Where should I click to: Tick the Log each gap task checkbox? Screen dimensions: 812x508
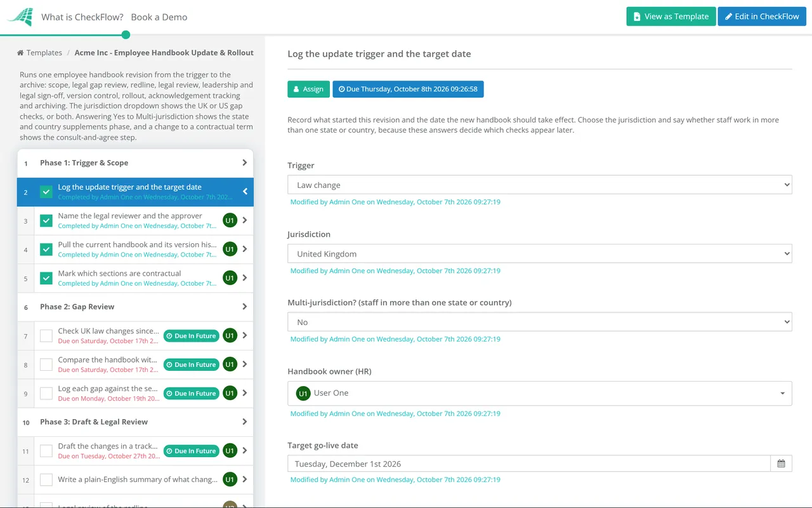coord(46,393)
